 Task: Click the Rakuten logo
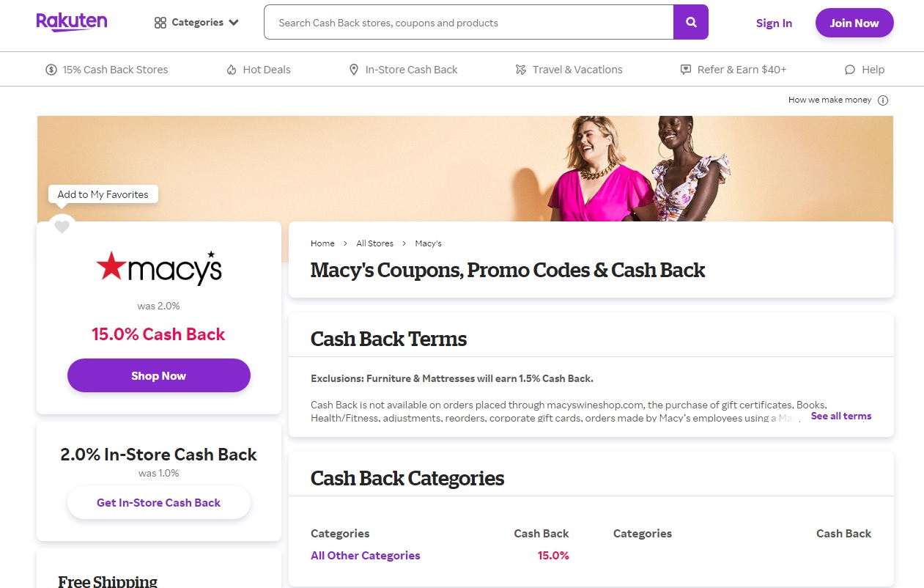[x=71, y=22]
